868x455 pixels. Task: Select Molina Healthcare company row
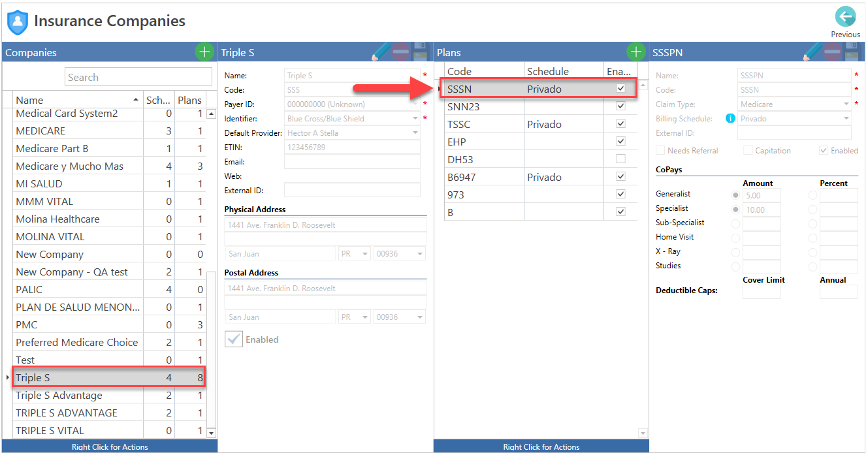109,219
